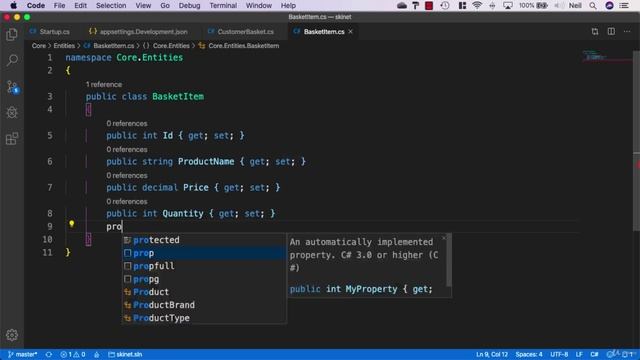This screenshot has height=360, width=640.
Task: Open the Selection menu
Action: point(111,5)
